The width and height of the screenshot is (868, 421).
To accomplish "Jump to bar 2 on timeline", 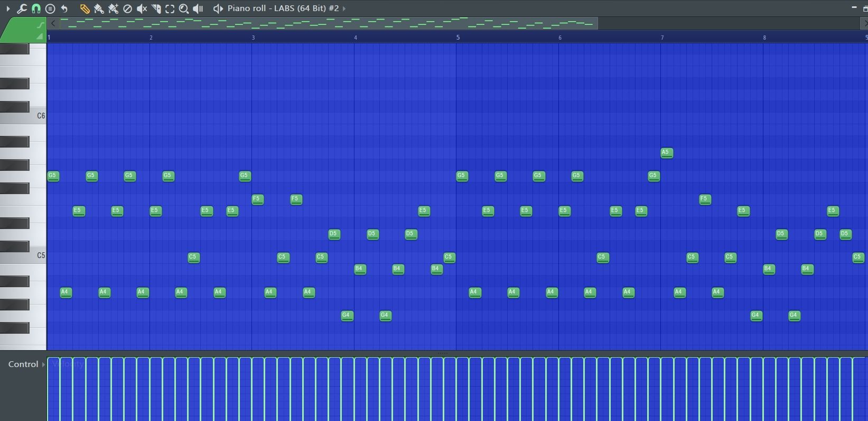I will [151, 38].
